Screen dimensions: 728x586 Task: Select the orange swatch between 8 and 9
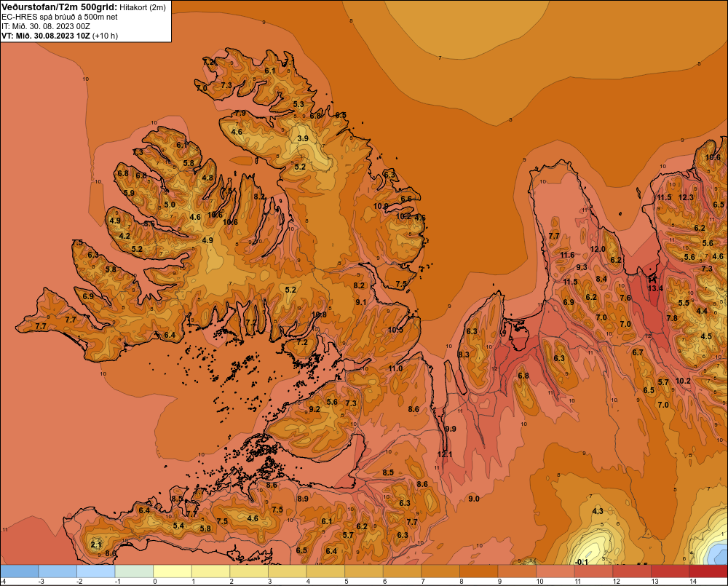point(479,571)
